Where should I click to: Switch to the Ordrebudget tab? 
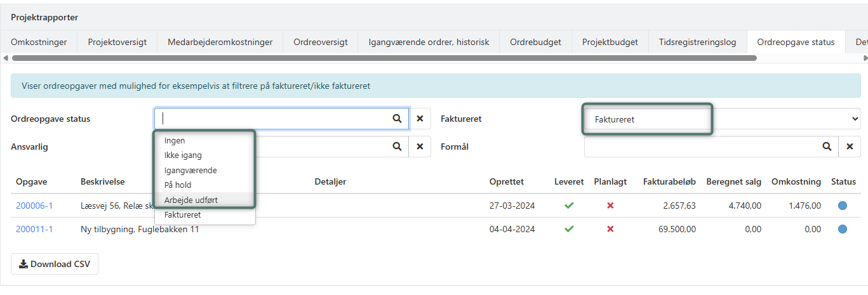[x=535, y=43]
